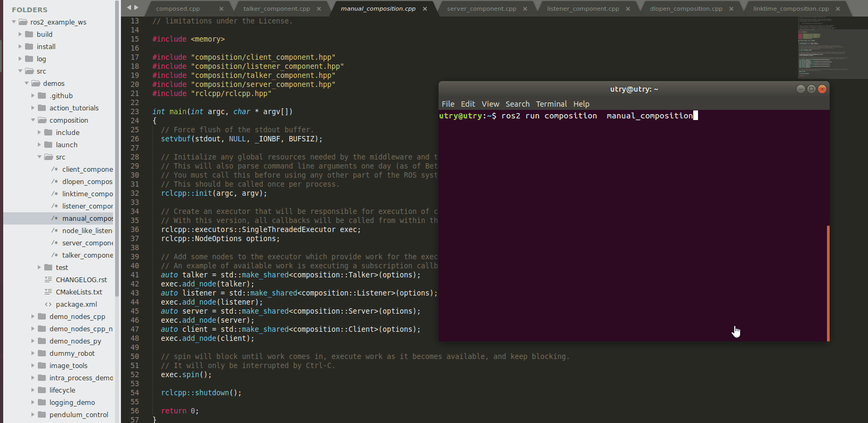The width and height of the screenshot is (868, 423).
Task: Open package.xml in sidebar
Action: (x=76, y=304)
